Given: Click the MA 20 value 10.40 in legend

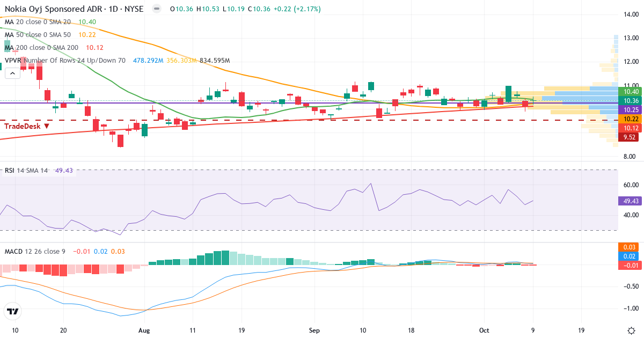Looking at the screenshot, I should coord(87,21).
